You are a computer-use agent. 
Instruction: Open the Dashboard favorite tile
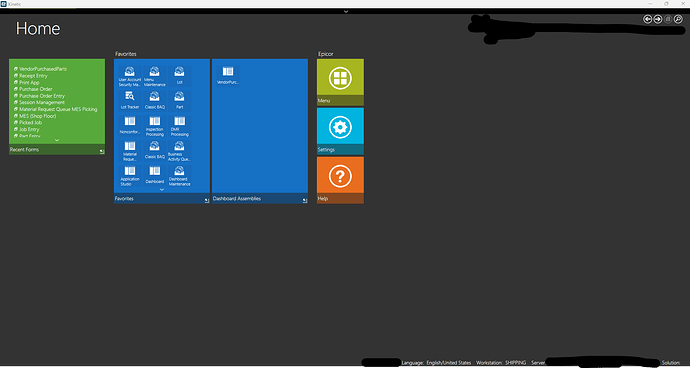pyautogui.click(x=154, y=175)
